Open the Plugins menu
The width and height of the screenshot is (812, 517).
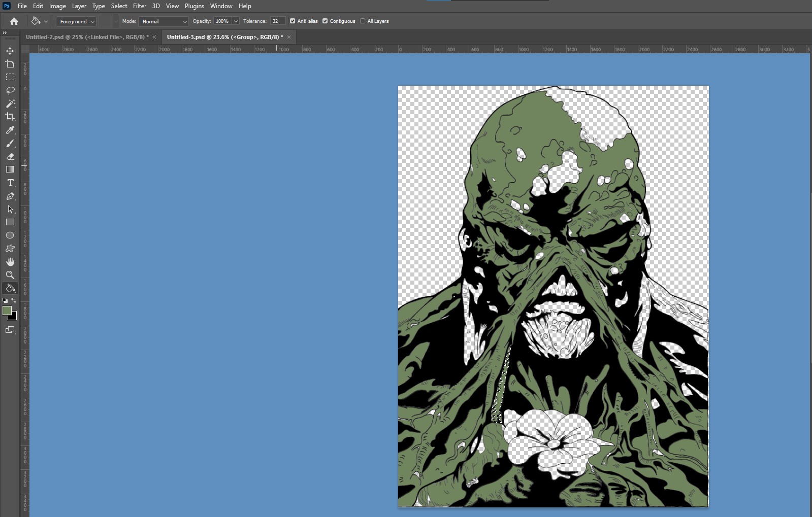(x=194, y=6)
